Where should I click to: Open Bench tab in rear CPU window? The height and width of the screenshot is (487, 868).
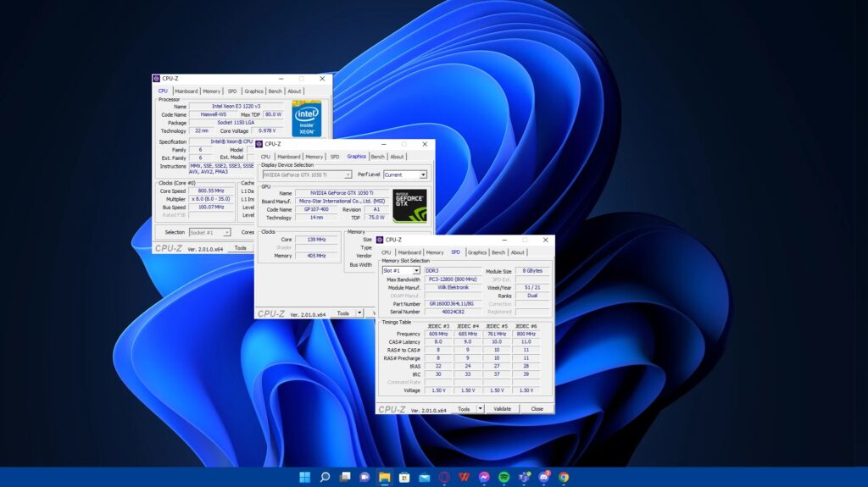click(x=275, y=91)
